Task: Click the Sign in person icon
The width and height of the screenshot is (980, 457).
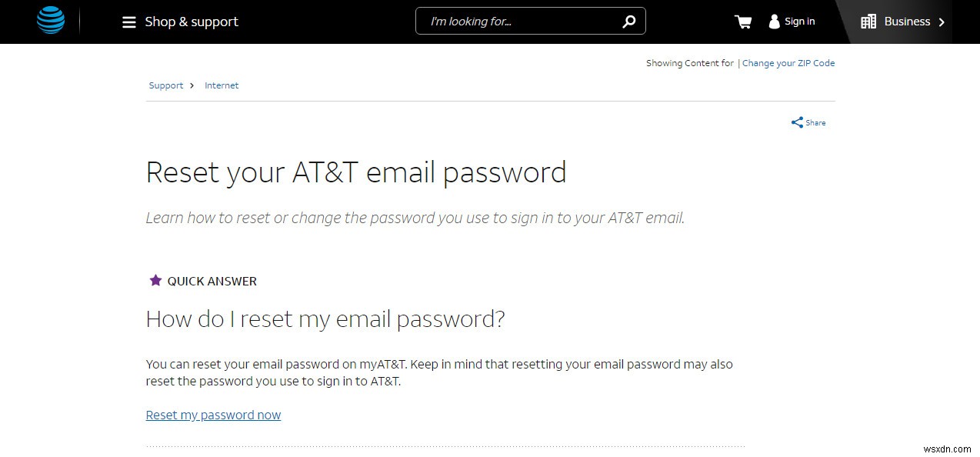Action: (772, 22)
